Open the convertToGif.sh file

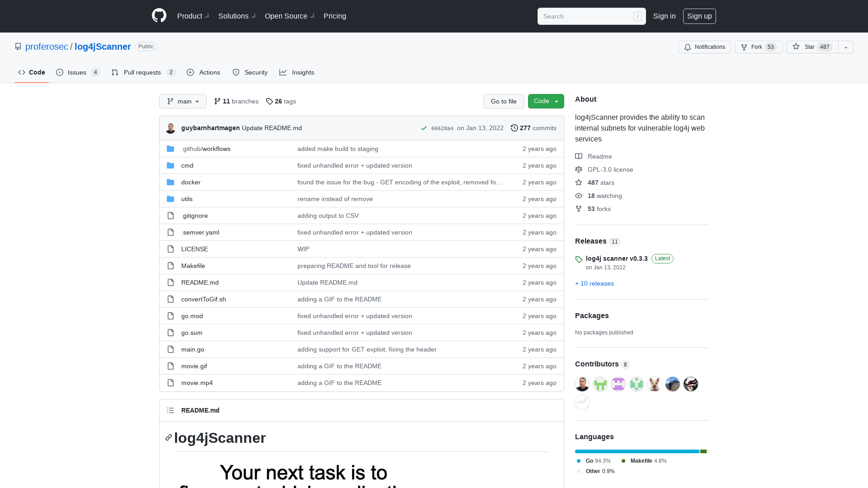pyautogui.click(x=203, y=299)
